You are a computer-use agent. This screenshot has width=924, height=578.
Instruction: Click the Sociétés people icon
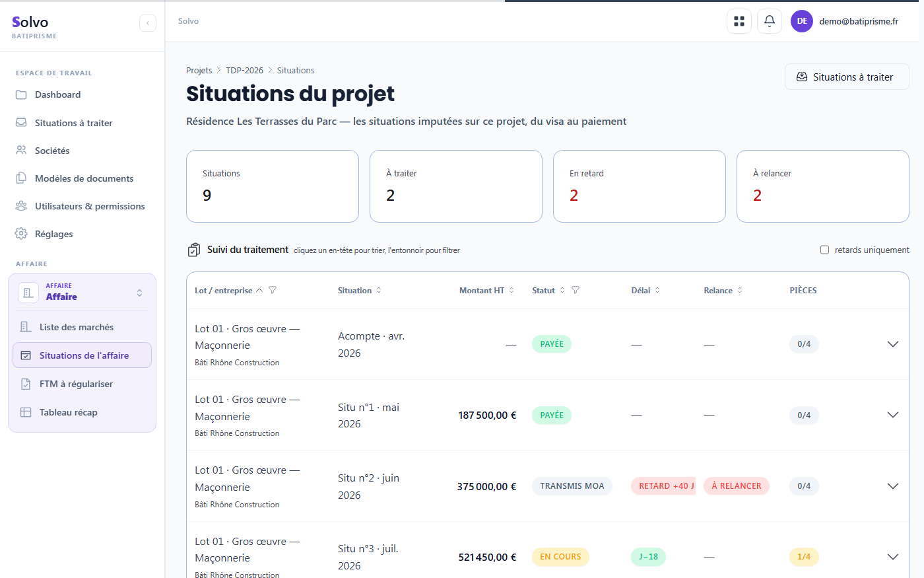(21, 151)
